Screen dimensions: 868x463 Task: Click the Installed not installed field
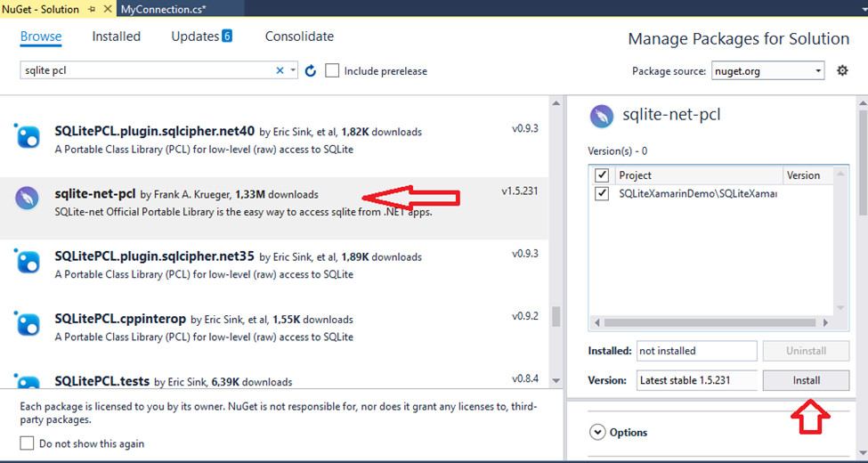696,351
